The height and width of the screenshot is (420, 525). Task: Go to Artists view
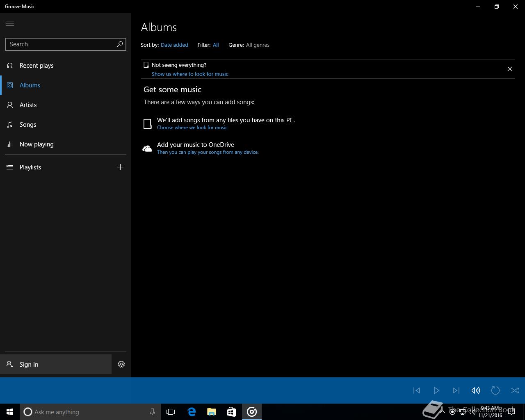click(x=66, y=105)
